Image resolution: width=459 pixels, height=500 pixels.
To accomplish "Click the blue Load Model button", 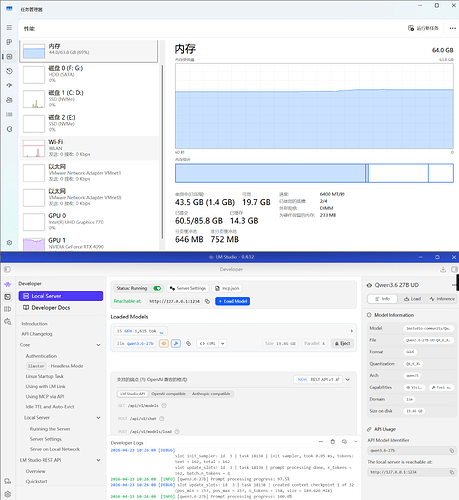I will tap(233, 301).
